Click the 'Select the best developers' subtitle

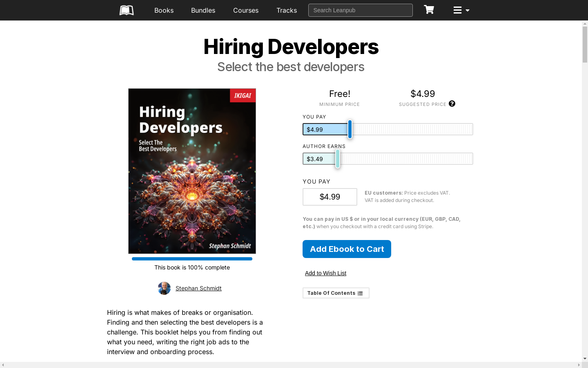pos(291,67)
